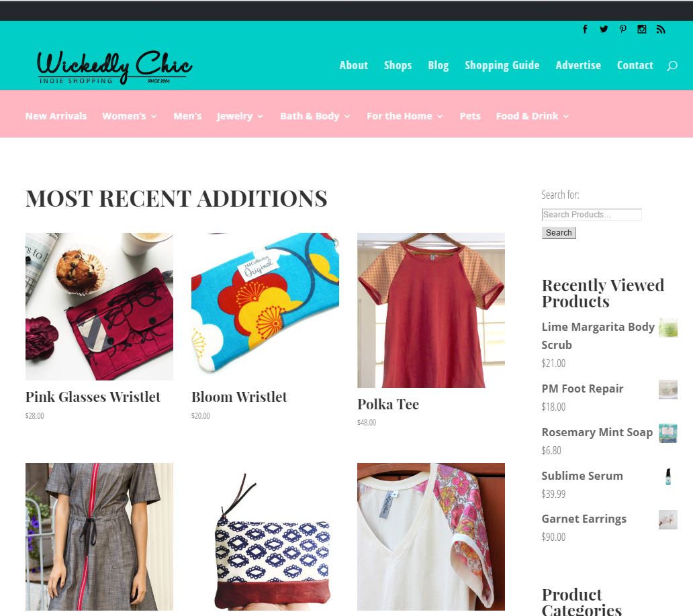Open the Pinterest social icon
This screenshot has height=616, width=693.
[622, 29]
